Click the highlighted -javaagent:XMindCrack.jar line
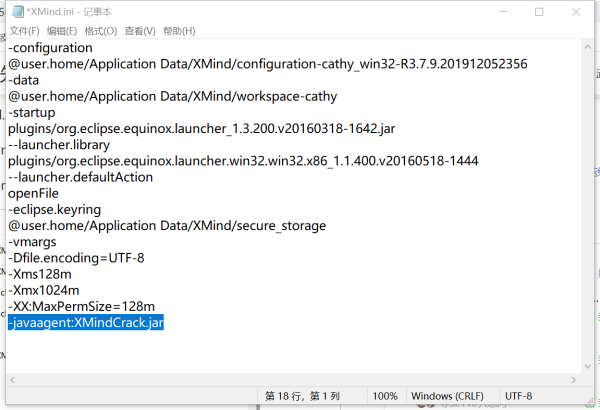600x410 pixels. coord(85,323)
